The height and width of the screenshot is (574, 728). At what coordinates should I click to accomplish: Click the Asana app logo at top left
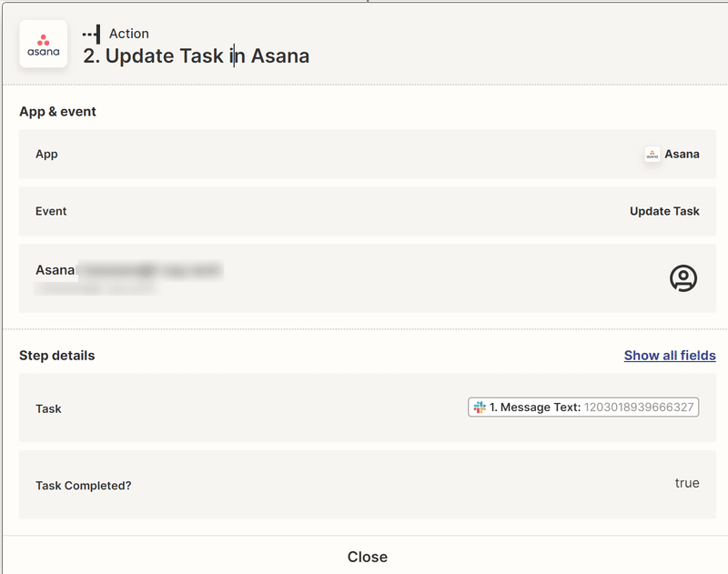(x=42, y=44)
